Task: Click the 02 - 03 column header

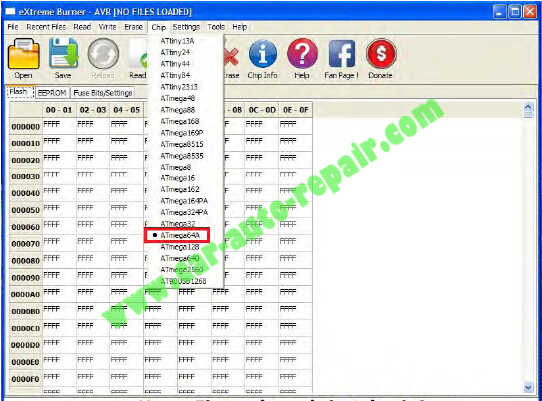Action: pyautogui.click(x=93, y=110)
